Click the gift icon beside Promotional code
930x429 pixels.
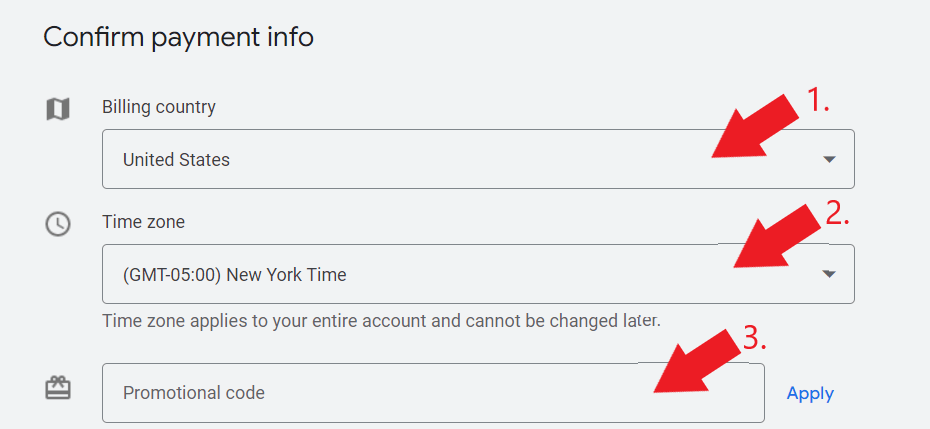pyautogui.click(x=58, y=388)
